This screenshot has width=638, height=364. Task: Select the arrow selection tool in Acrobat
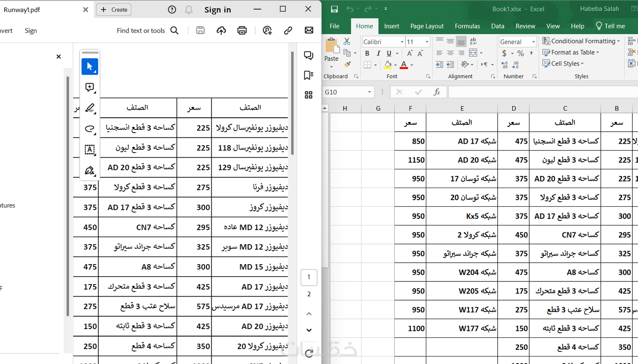click(90, 66)
